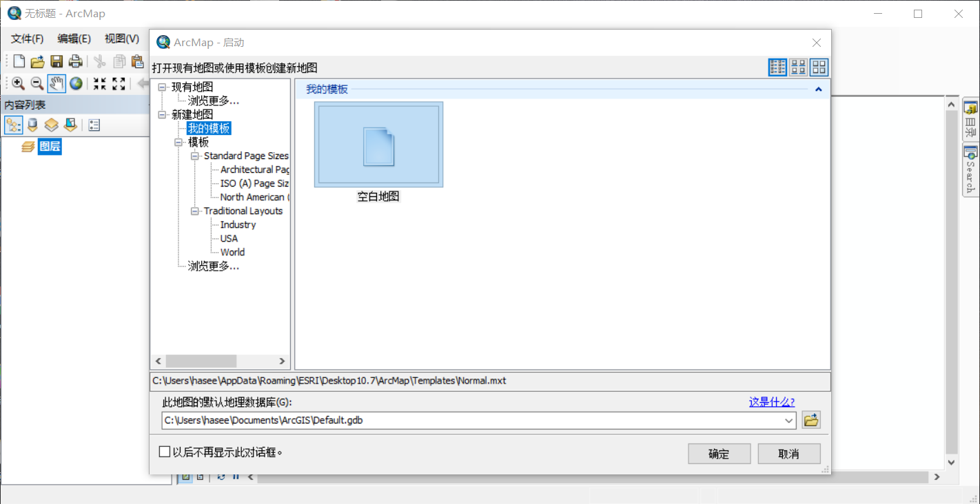Check 以后不再显示此对话框 checkbox
Viewport: 980px width, 504px height.
tap(165, 452)
